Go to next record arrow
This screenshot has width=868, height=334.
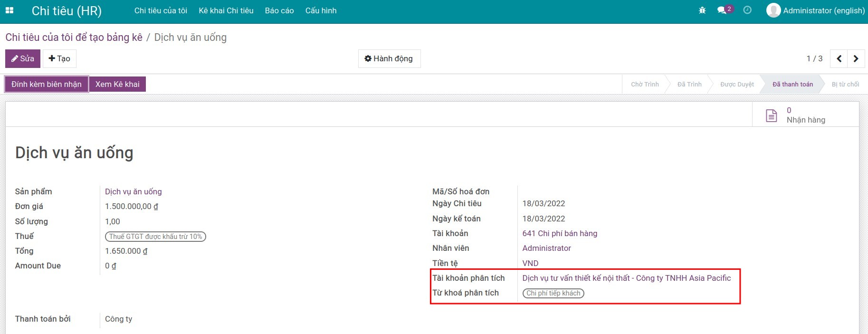[856, 59]
